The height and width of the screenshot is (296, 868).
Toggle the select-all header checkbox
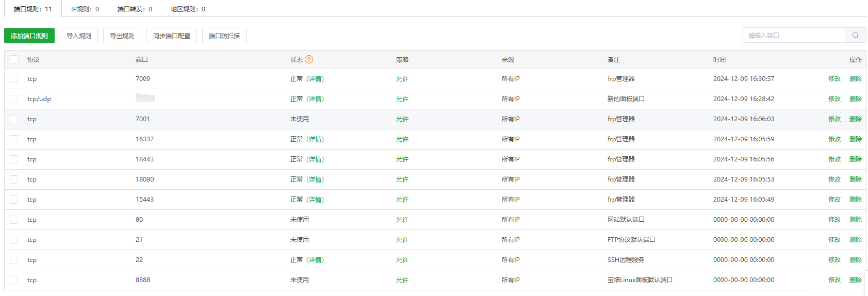(14, 59)
